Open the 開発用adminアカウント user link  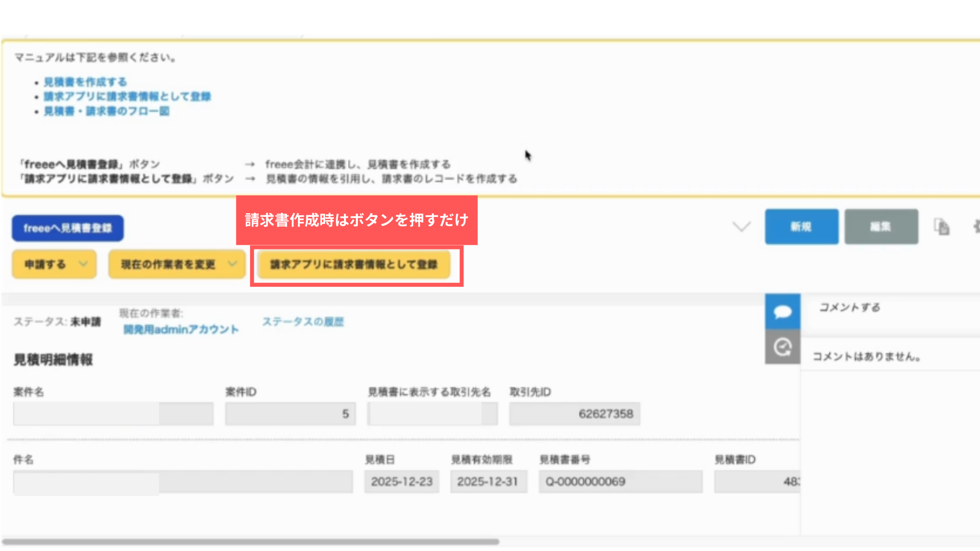coord(181,329)
